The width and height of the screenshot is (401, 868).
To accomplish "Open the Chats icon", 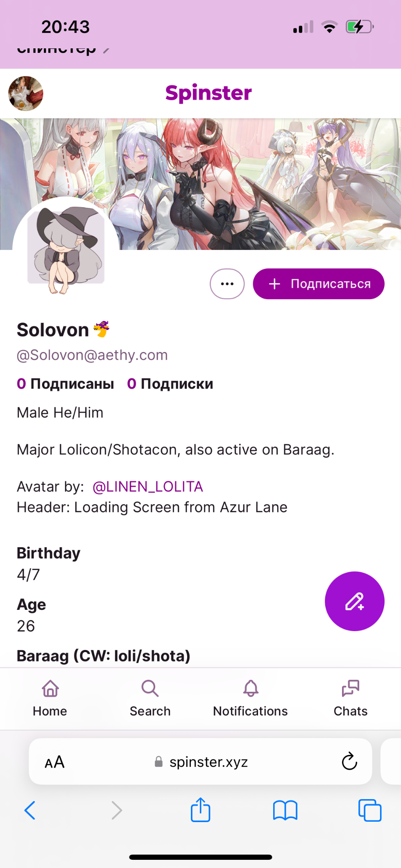I will click(x=351, y=689).
